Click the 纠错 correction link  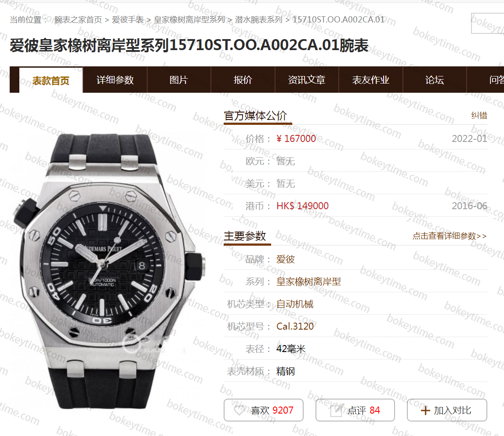pyautogui.click(x=479, y=116)
